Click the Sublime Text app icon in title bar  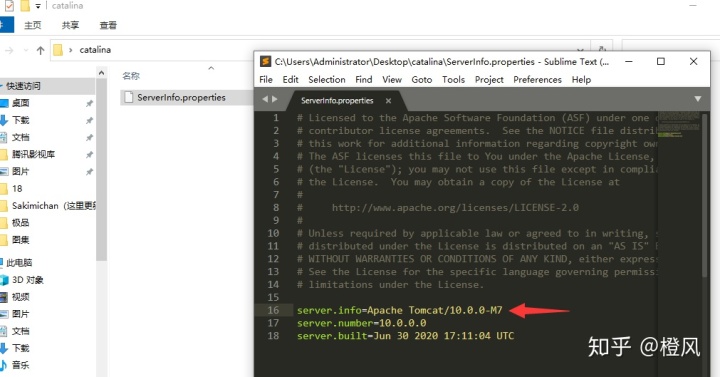(x=265, y=61)
